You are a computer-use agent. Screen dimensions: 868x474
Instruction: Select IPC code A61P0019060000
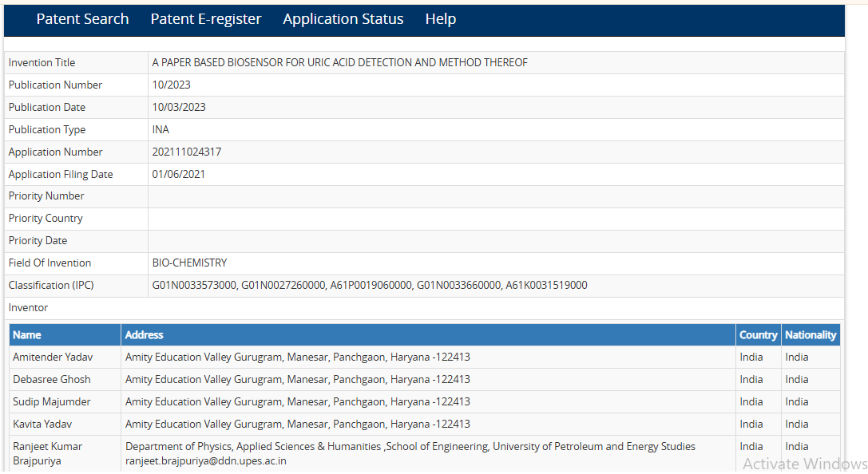371,286
